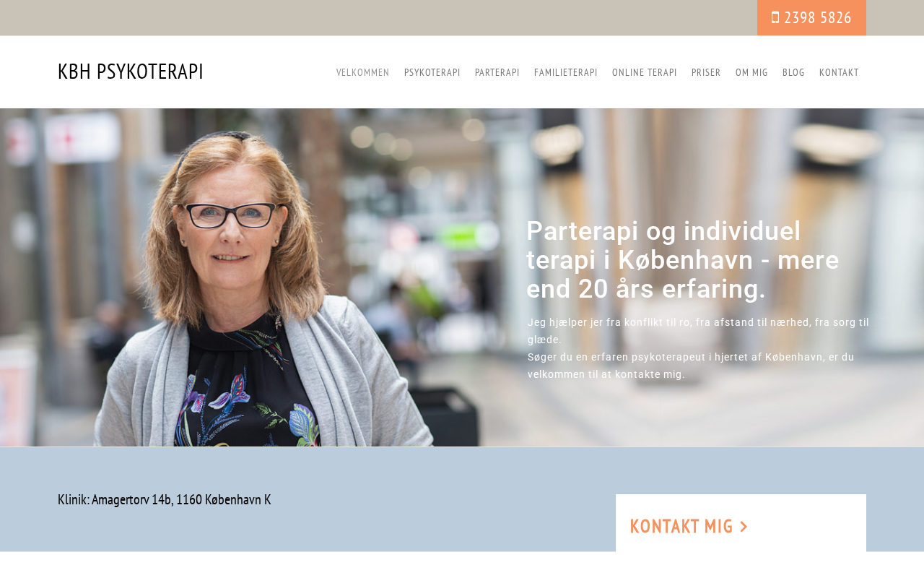Visit the Blog section
This screenshot has width=924, height=578.
click(793, 72)
